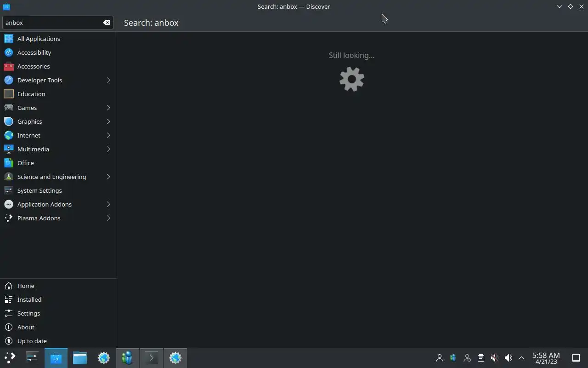Click the muted speaker tray icon
This screenshot has width=588, height=368.
tap(494, 357)
